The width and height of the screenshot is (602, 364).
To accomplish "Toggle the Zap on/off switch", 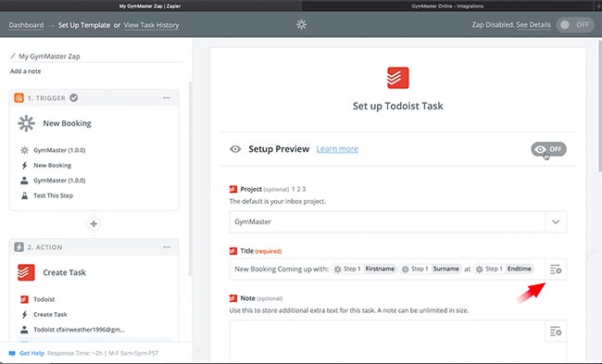I will [575, 25].
